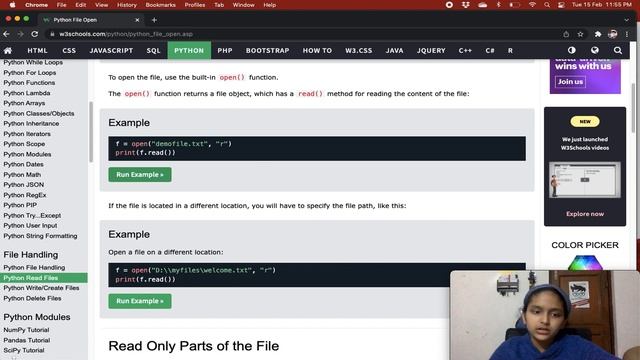640x360 pixels.
Task: Click the sidebar scrollbar thumb
Action: coord(91,132)
